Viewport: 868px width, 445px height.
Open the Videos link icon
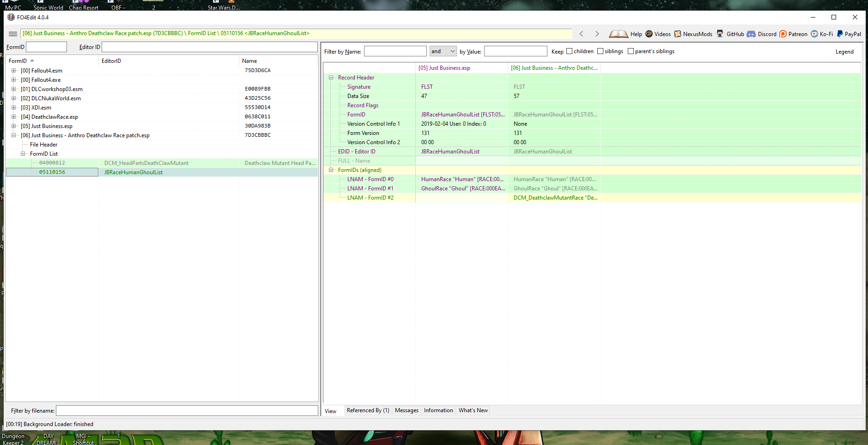649,34
